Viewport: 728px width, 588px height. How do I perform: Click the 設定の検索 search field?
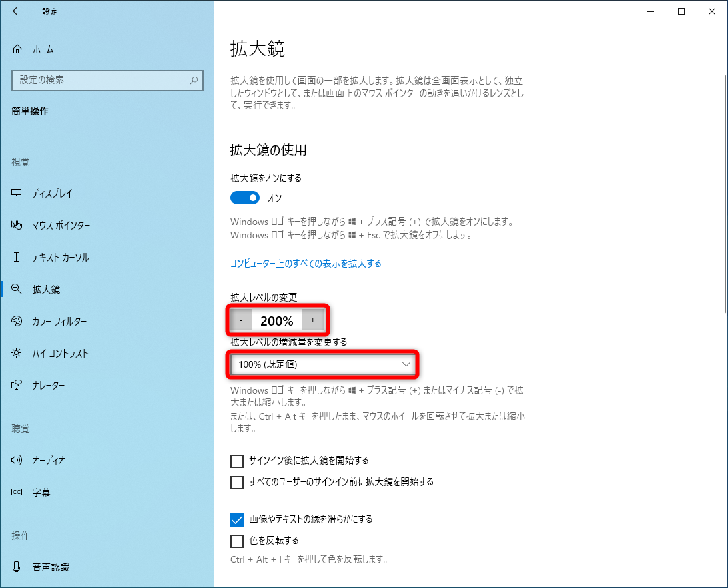coord(107,80)
